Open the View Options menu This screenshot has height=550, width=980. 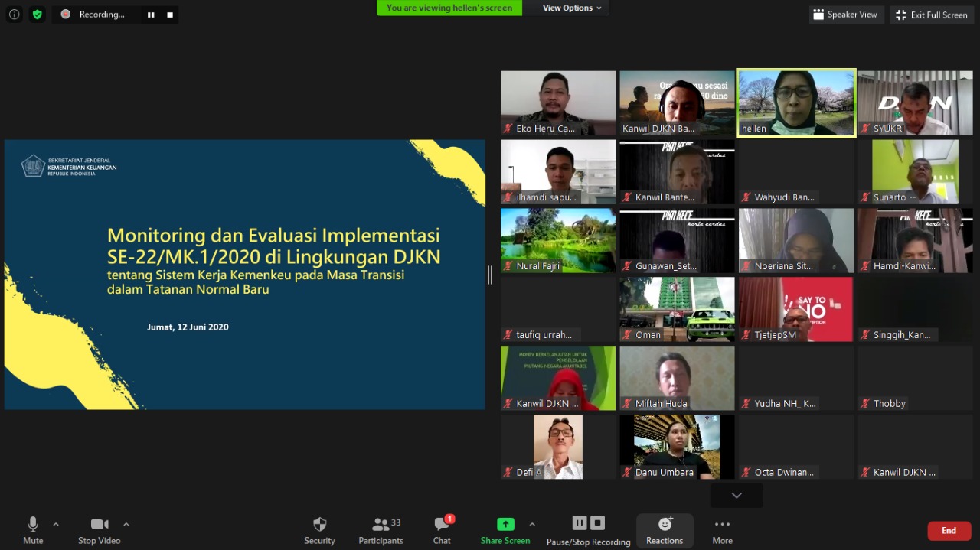tap(572, 8)
